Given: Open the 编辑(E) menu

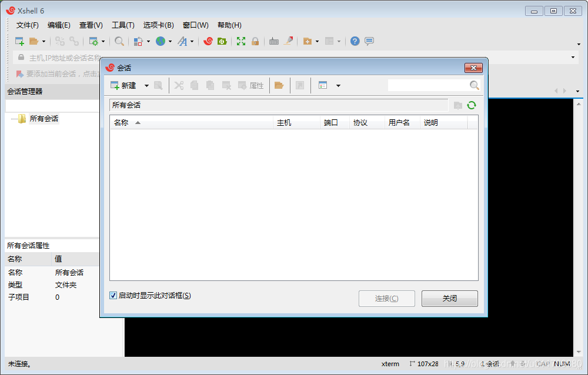Looking at the screenshot, I should coord(59,25).
